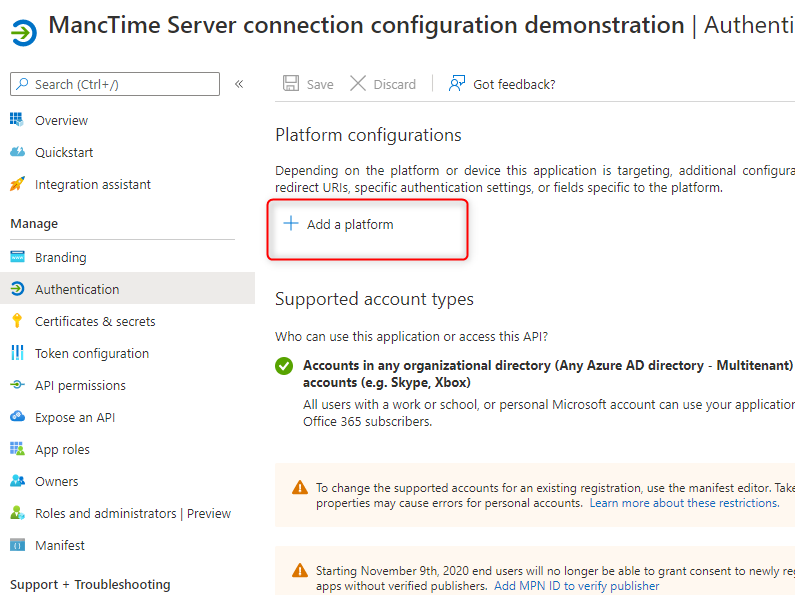Click the Branding icon

click(17, 257)
